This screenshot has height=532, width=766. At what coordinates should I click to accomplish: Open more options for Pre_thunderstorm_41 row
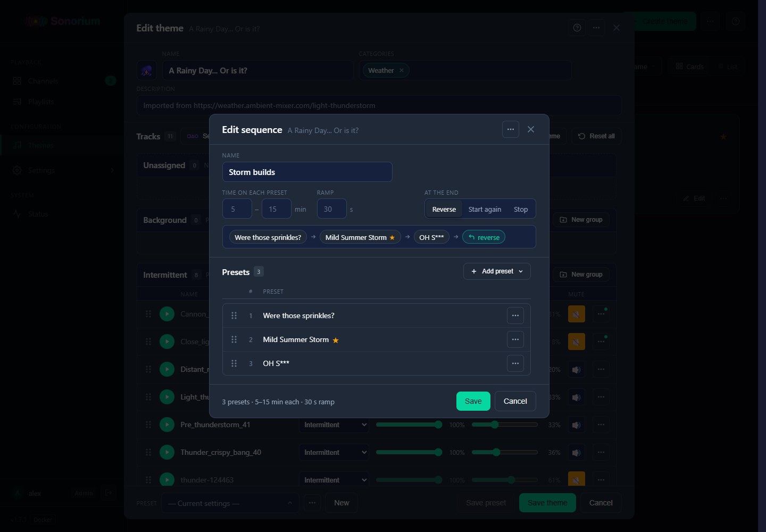(x=601, y=425)
